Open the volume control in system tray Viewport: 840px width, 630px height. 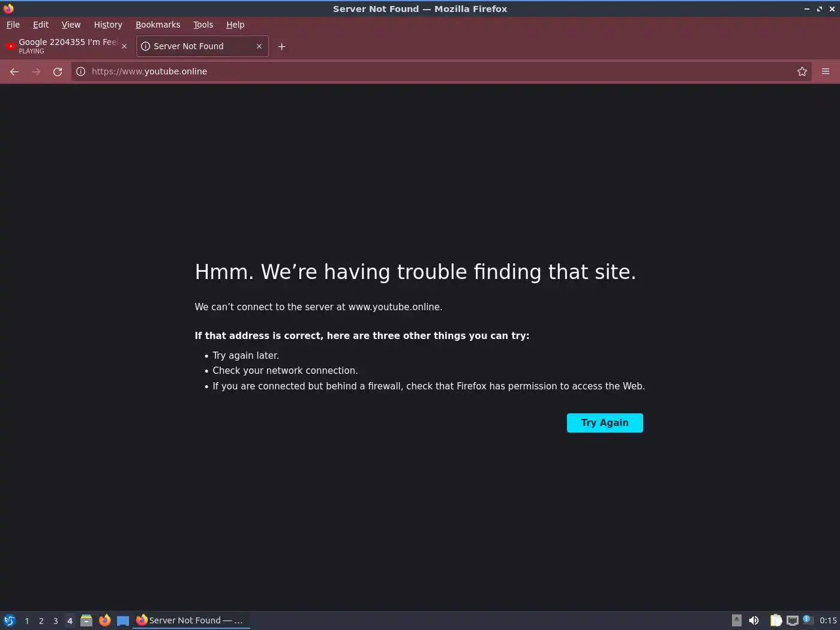(754, 620)
